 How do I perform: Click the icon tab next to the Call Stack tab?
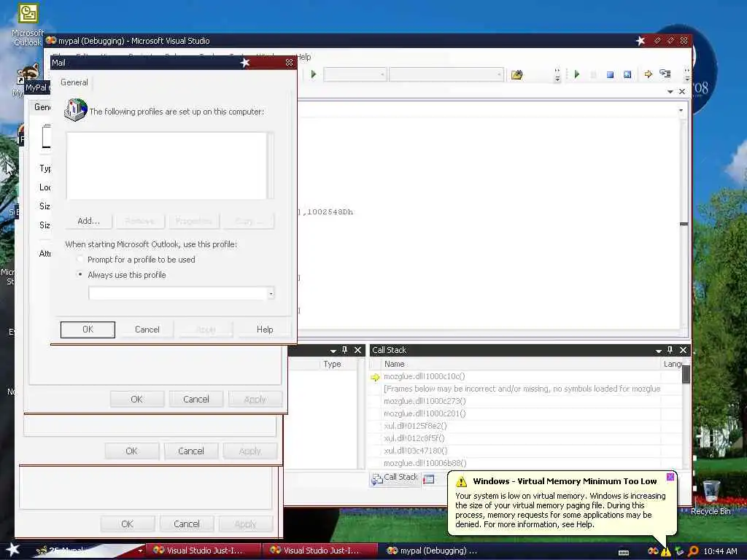point(429,479)
